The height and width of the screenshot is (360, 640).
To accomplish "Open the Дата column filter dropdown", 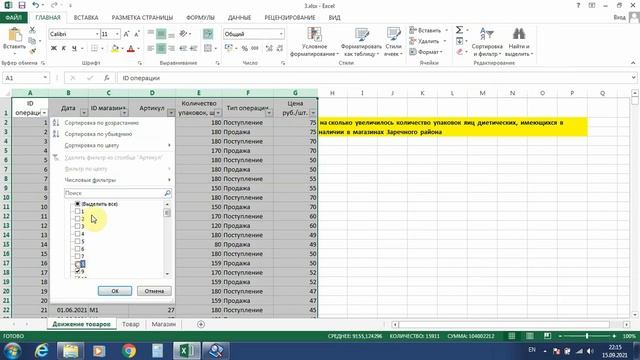I will pos(84,113).
